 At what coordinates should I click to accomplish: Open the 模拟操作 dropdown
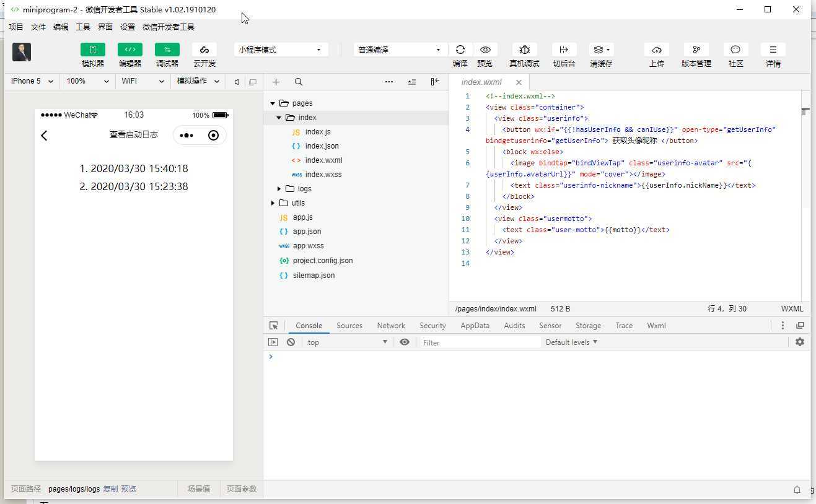(198, 81)
